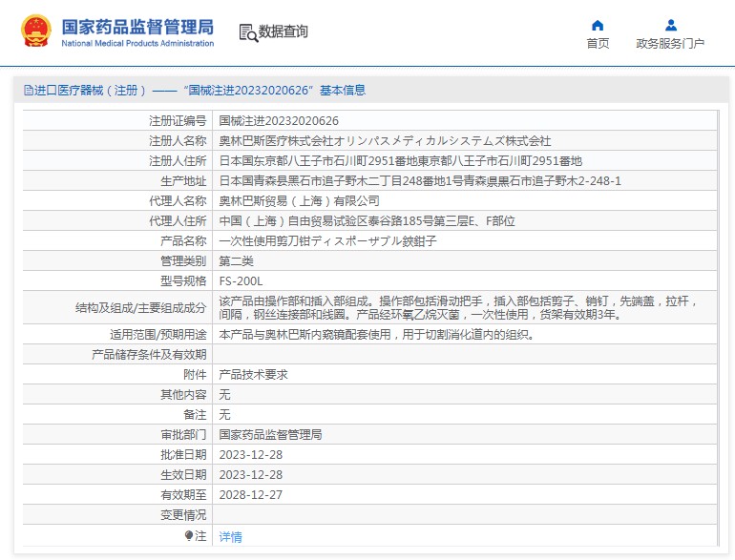This screenshot has width=735, height=560.
Task: Click the 代理人名称 value 奥林巴斯贸易（上海）有限公司
Action: (x=299, y=201)
